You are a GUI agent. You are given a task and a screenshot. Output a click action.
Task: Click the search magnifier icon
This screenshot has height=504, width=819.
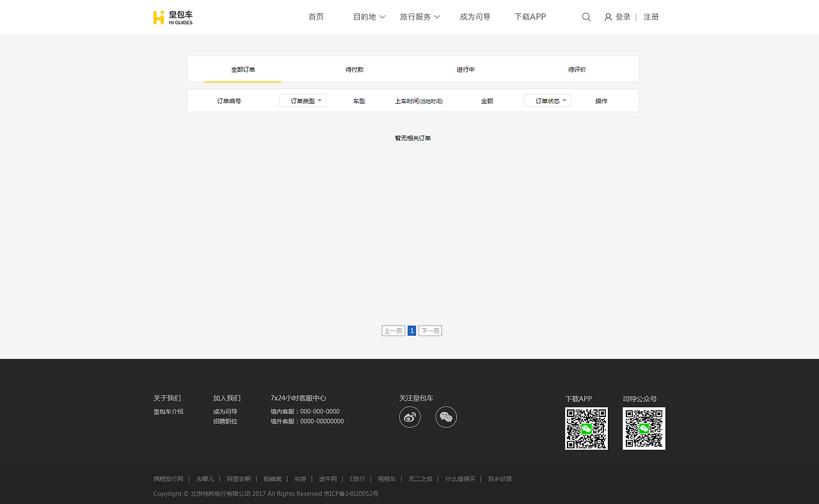(586, 17)
